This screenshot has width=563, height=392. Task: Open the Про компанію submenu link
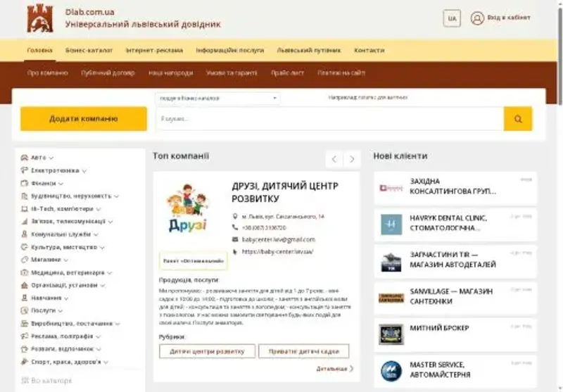(x=47, y=73)
